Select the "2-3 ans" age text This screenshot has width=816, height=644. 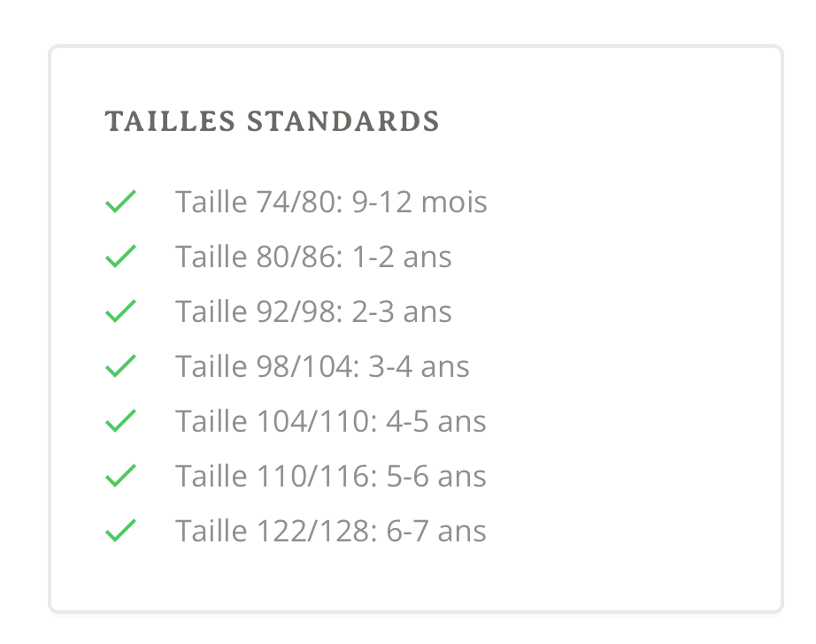pyautogui.click(x=402, y=312)
